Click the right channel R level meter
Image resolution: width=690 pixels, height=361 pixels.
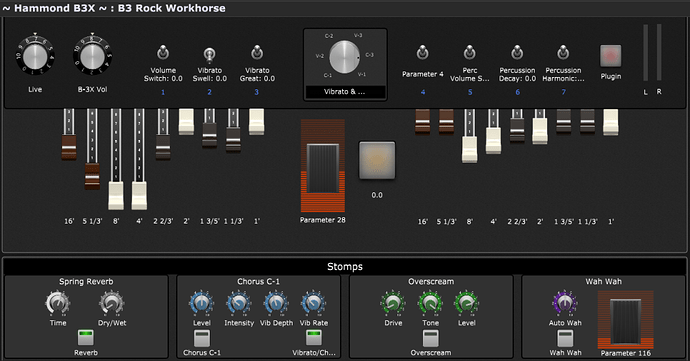tap(659, 52)
